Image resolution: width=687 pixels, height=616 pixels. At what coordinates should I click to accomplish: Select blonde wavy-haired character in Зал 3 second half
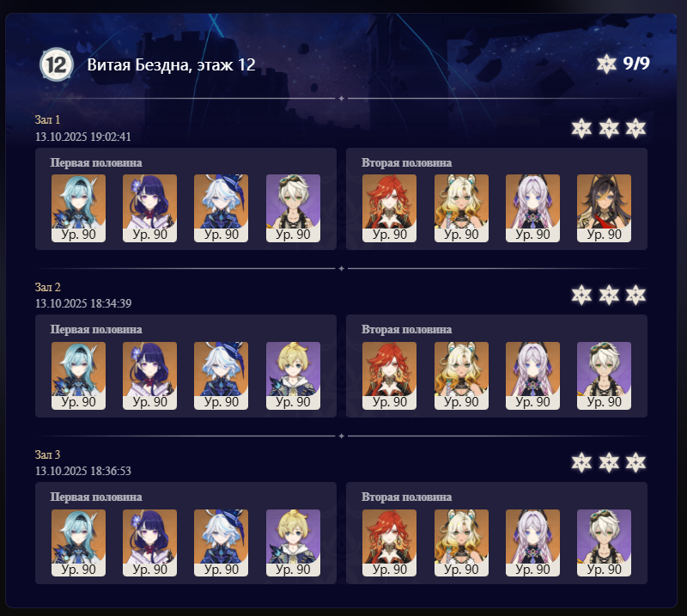[x=461, y=543]
